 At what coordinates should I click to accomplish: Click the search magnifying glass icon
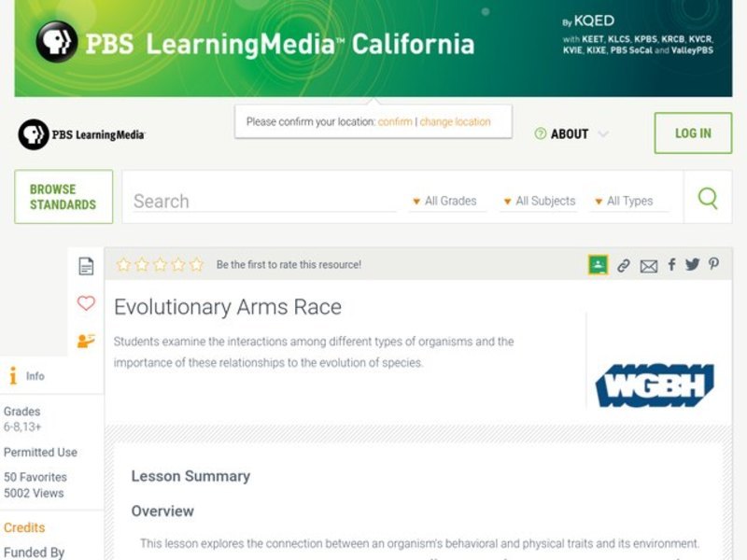pos(708,199)
